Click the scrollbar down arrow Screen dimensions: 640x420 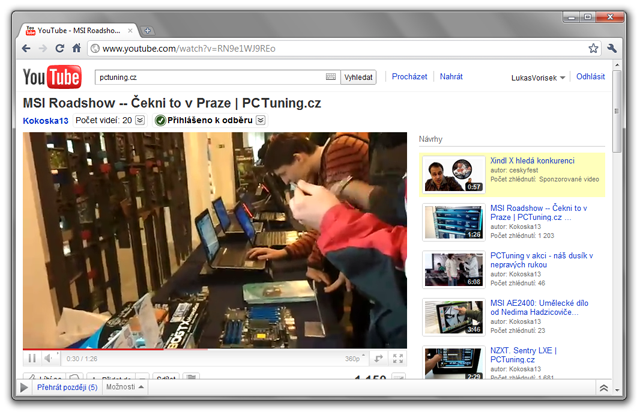(617, 389)
